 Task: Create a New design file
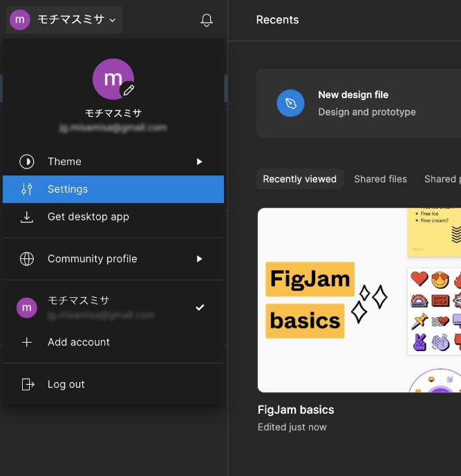tap(358, 103)
